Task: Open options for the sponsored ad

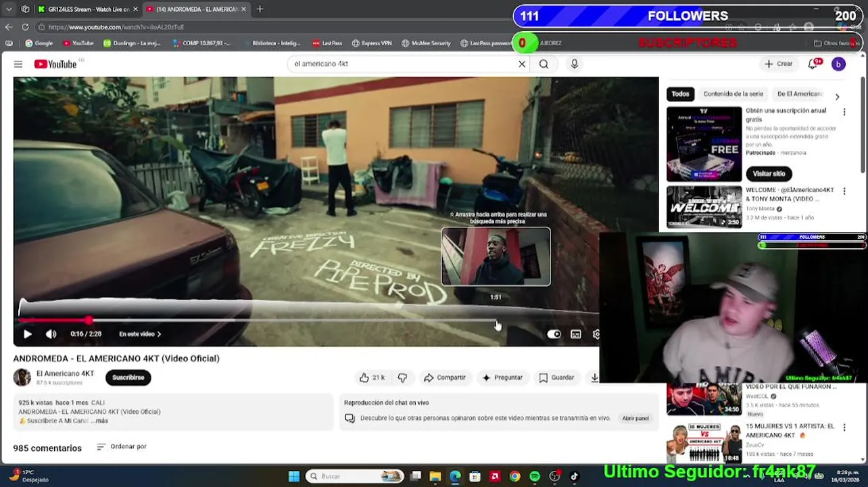Action: [x=844, y=112]
